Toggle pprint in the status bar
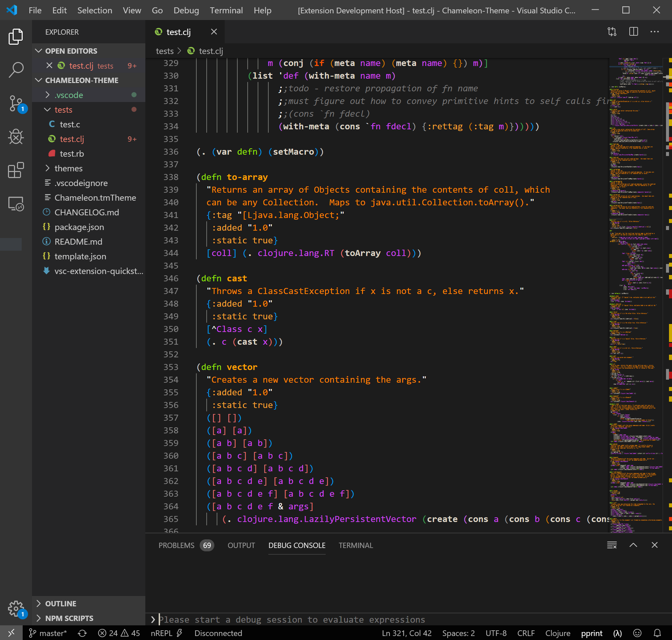 tap(591, 633)
